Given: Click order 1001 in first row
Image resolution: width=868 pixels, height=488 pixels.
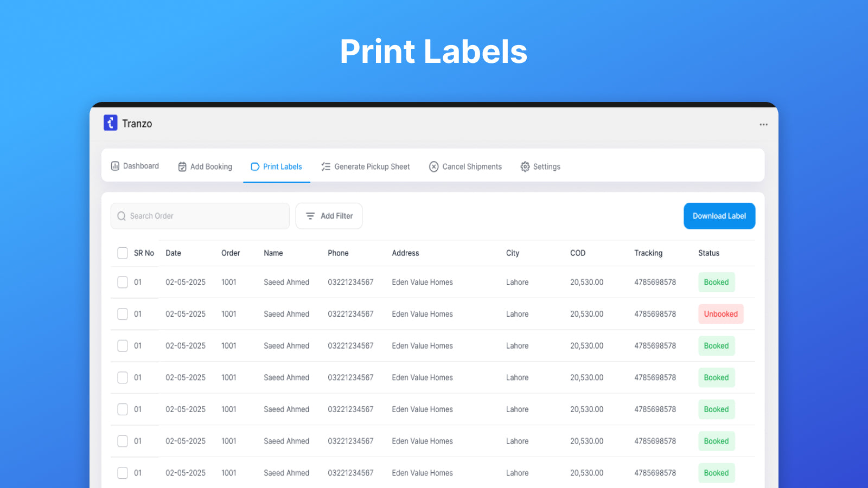Looking at the screenshot, I should coord(229,282).
